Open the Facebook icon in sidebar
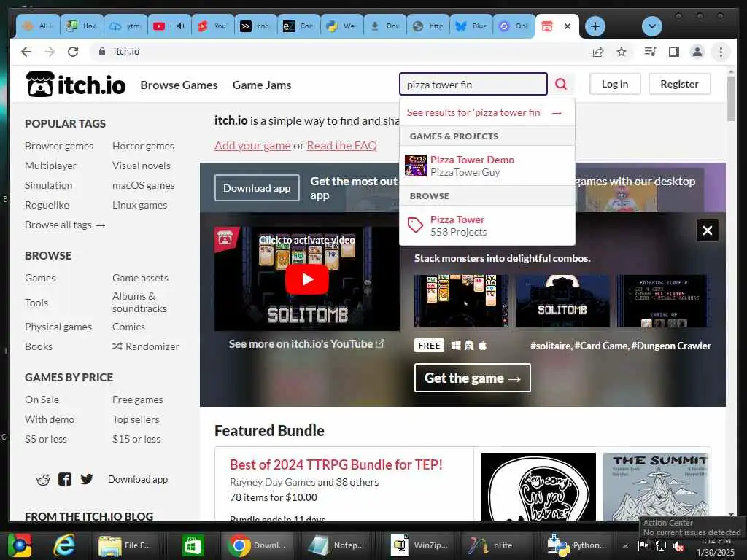 [x=65, y=479]
